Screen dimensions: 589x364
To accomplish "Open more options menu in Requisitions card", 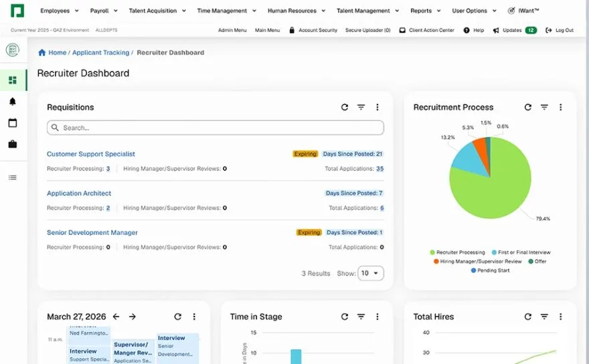I will [x=377, y=108].
